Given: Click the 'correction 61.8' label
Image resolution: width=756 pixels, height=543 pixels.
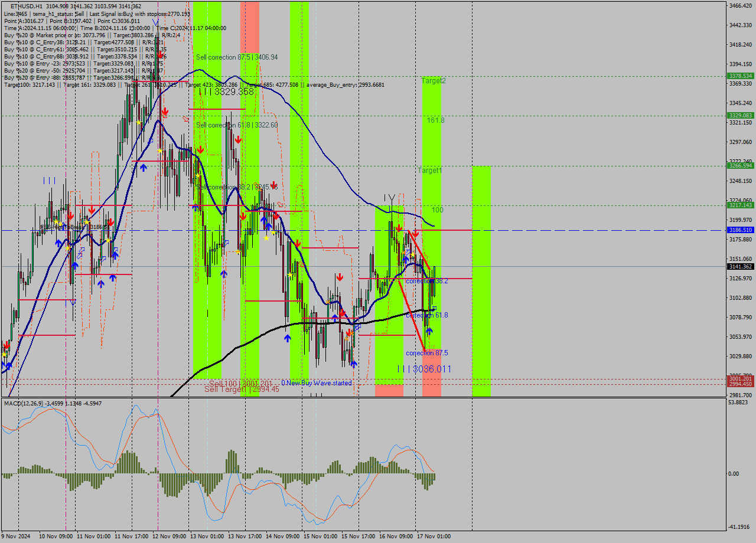Looking at the screenshot, I should click(426, 315).
